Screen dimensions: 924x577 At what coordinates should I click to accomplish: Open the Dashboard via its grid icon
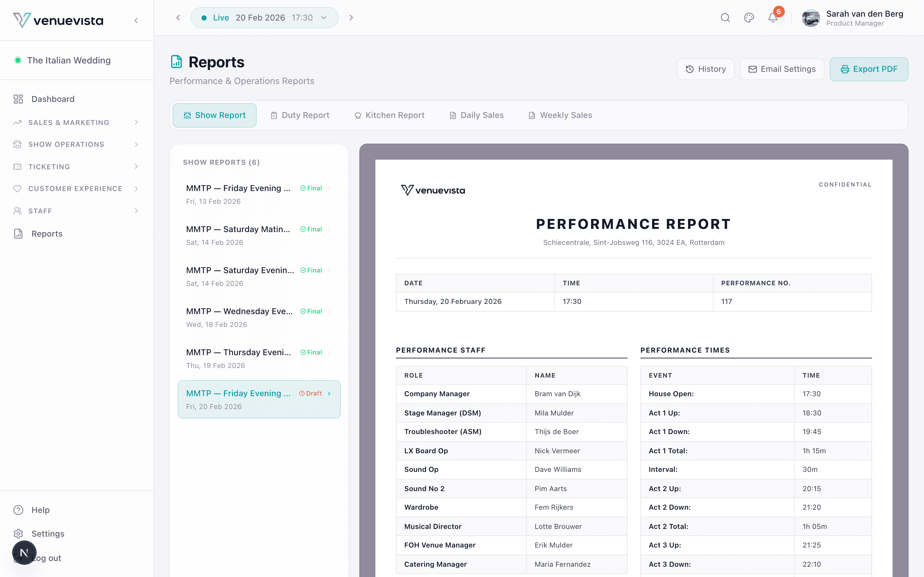click(18, 99)
